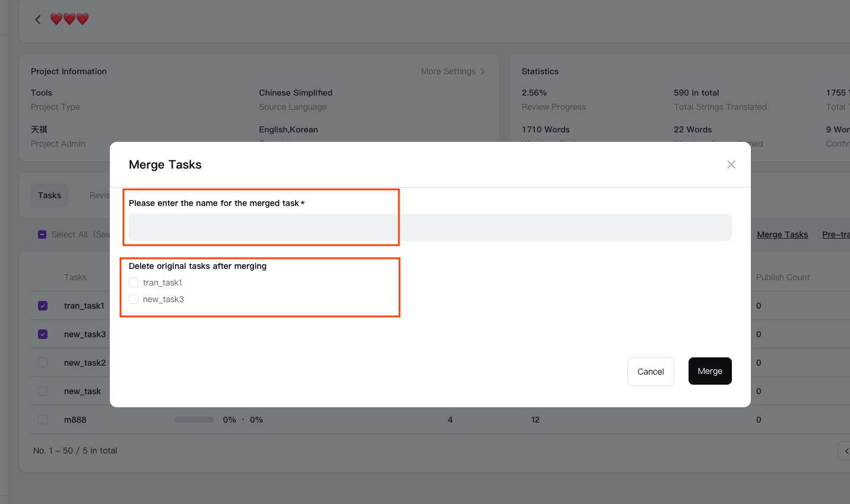The height and width of the screenshot is (504, 850).
Task: Expand More Settings chevron
Action: [x=483, y=71]
